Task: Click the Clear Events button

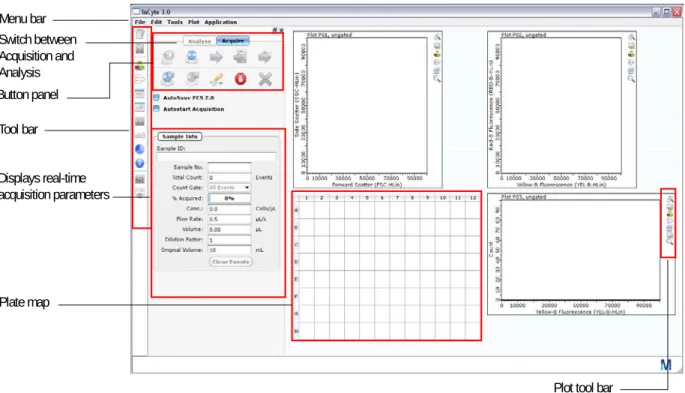Action: (x=231, y=262)
